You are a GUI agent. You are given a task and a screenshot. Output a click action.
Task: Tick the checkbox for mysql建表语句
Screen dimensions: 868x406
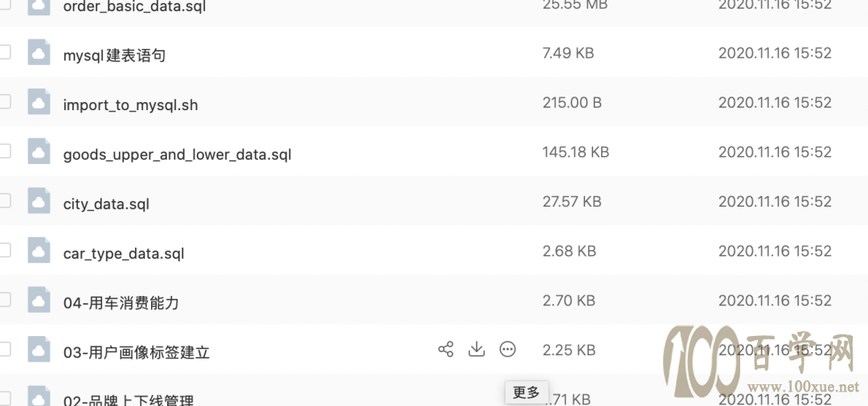coord(5,52)
